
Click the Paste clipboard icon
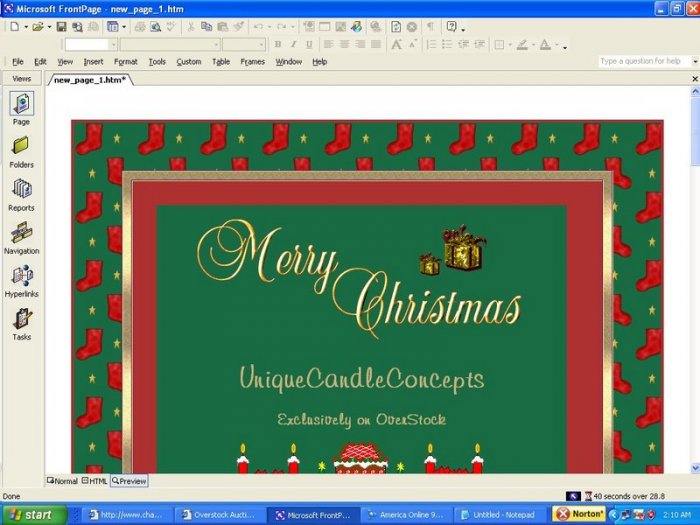click(222, 27)
